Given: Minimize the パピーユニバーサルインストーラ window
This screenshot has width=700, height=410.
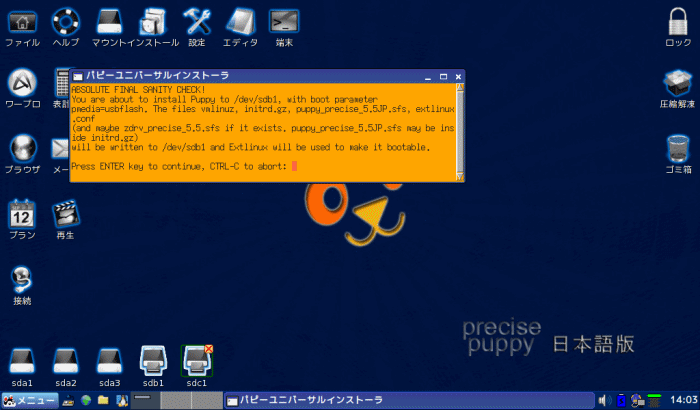Looking at the screenshot, I should (x=428, y=77).
